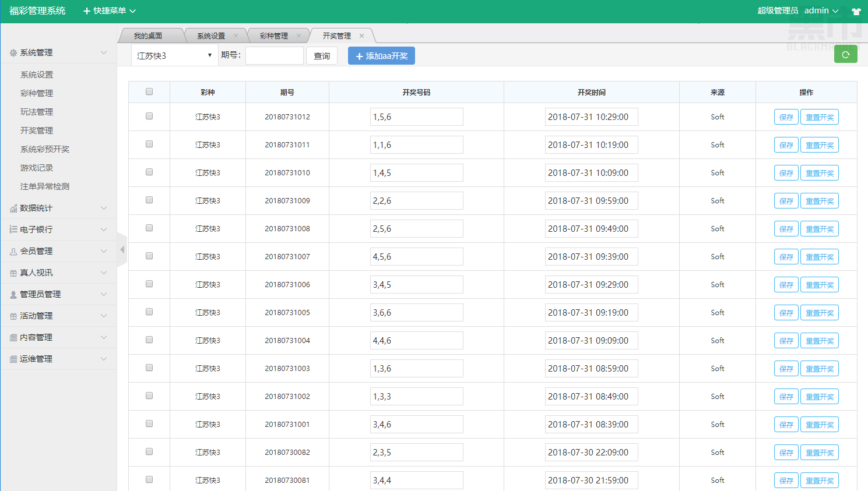
Task: Click the 开奖号码 field showing 1,1,6
Action: point(417,144)
